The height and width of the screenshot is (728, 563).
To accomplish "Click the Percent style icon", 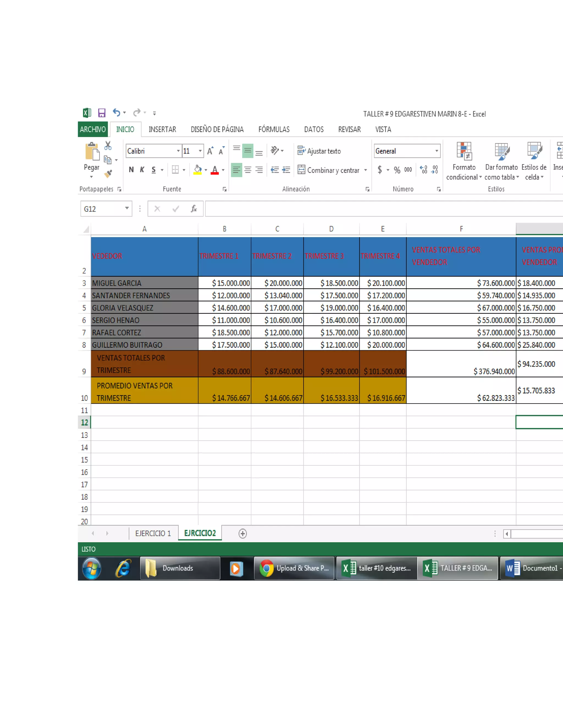I will point(397,170).
